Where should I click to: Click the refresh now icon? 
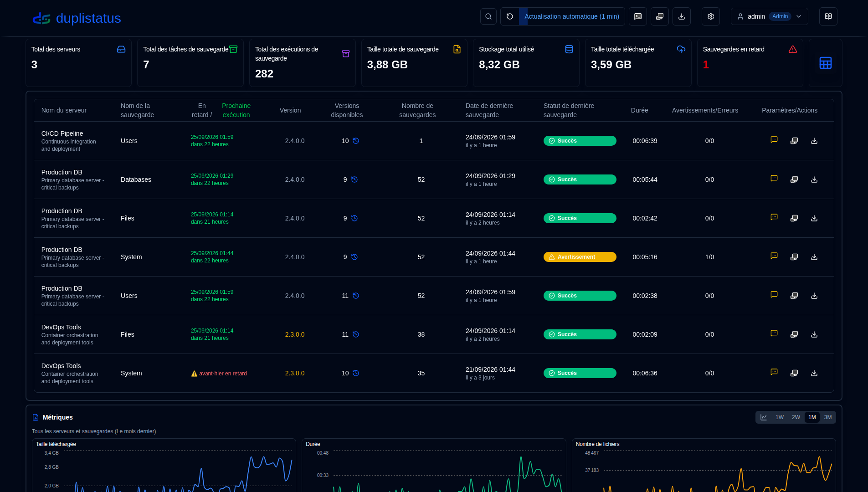(510, 16)
